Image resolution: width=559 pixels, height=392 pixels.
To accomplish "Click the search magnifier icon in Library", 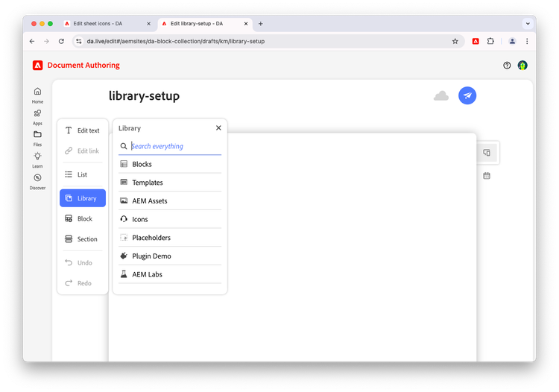I will pos(124,146).
